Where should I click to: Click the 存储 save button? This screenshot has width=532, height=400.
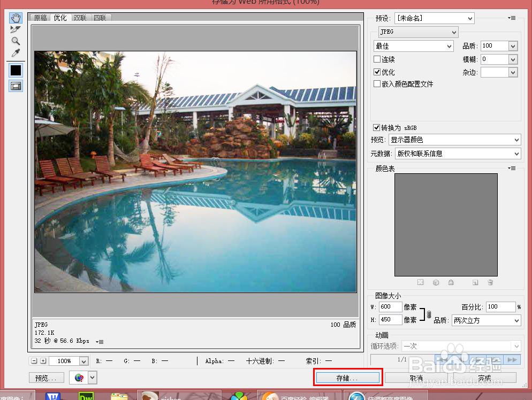pos(348,378)
